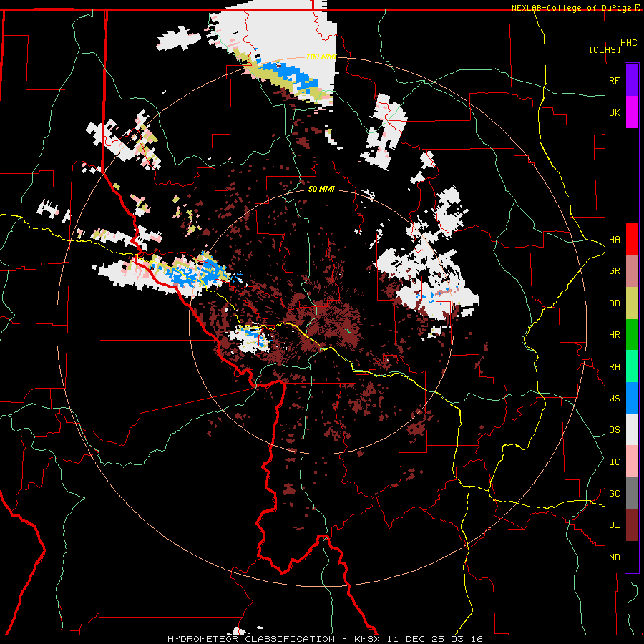The image size is (644, 644).
Task: Click the 'HR' legend label
Action: tap(614, 335)
